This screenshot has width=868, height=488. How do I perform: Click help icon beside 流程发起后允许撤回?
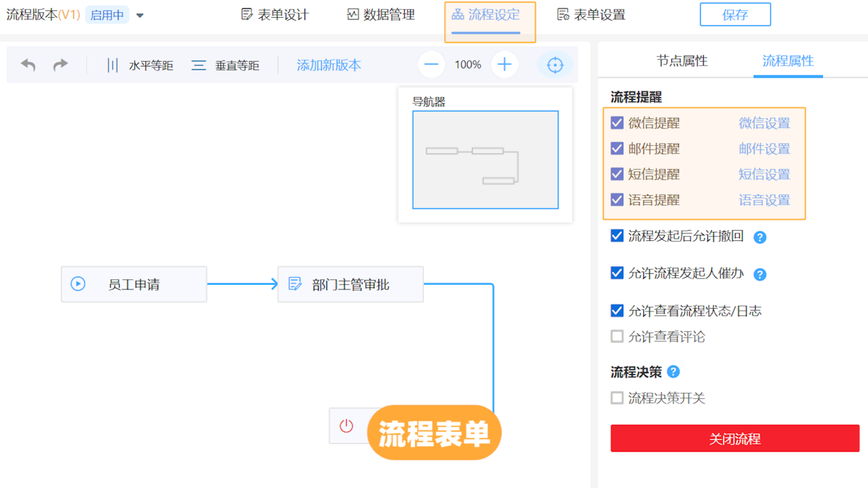coord(760,237)
